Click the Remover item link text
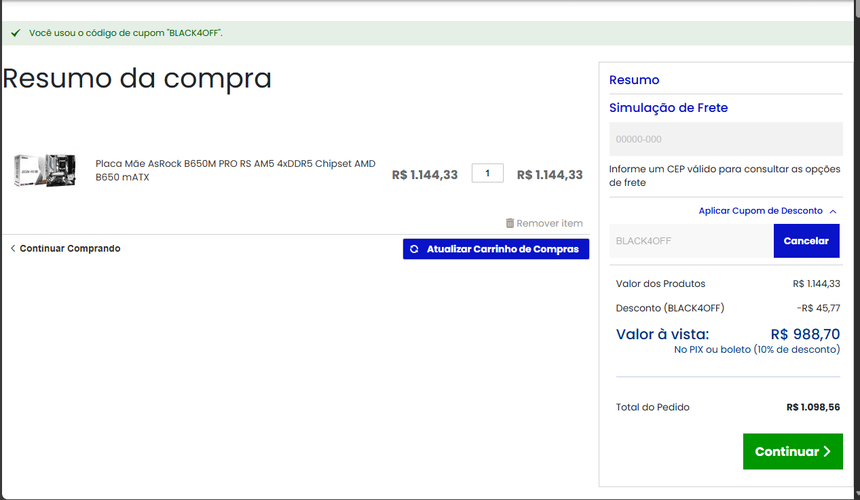 549,223
